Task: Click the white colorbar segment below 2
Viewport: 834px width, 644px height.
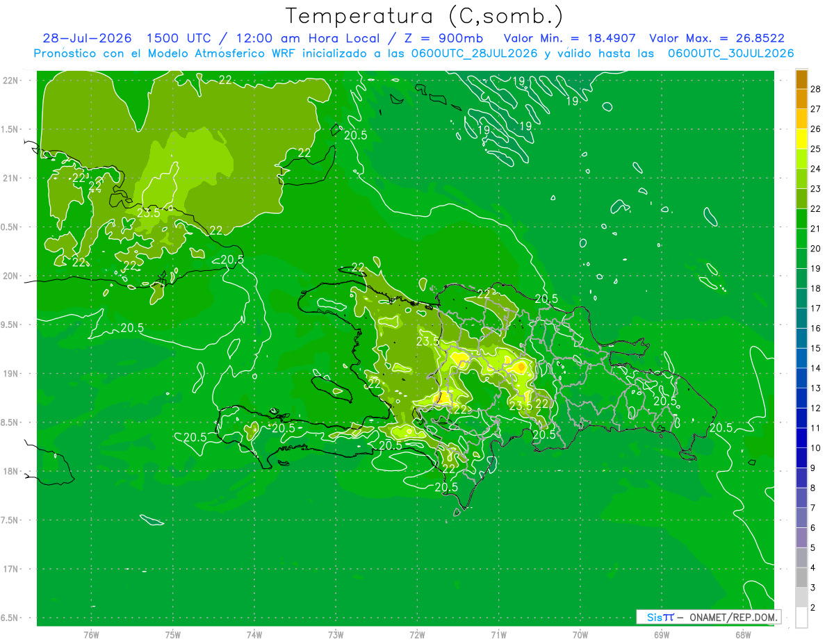Action: [801, 618]
